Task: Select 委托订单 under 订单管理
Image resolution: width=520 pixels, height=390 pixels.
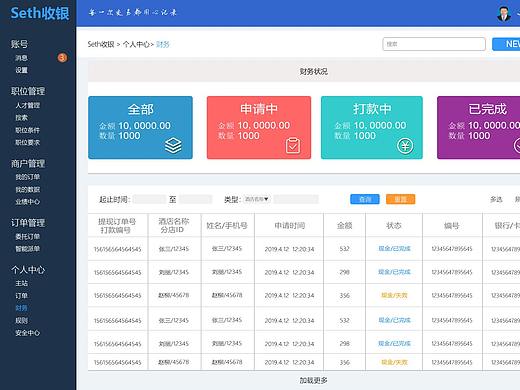Action: (28, 237)
